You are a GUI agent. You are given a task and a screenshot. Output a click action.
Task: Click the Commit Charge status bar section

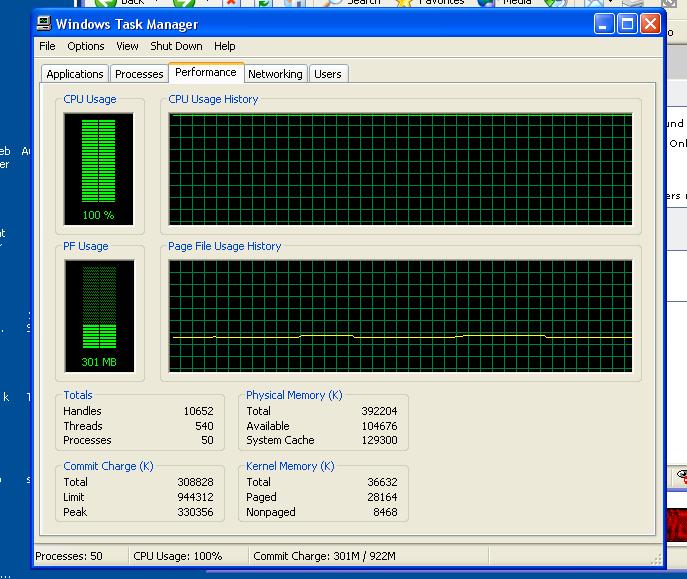(x=325, y=556)
